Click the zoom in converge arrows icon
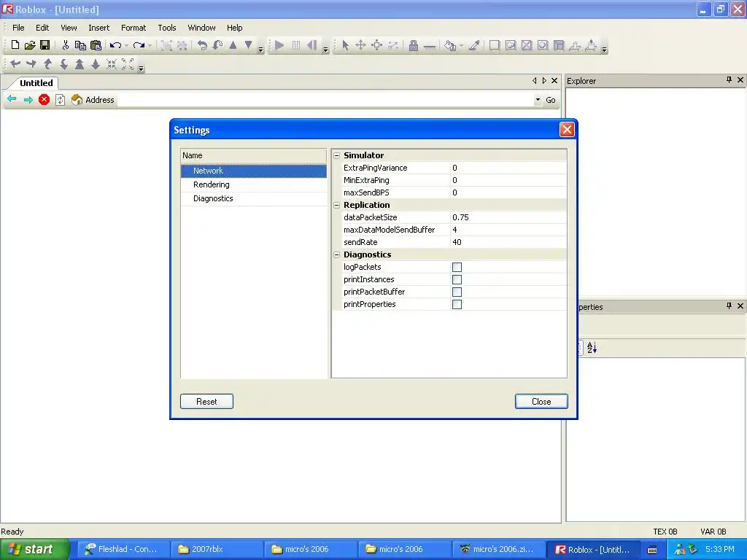The image size is (747, 560). pos(112,64)
